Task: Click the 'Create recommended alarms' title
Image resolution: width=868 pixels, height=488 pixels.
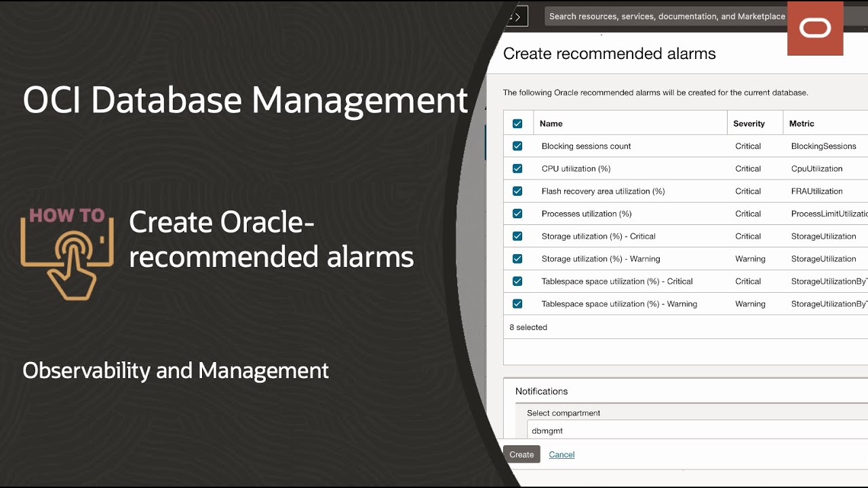Action: (610, 54)
